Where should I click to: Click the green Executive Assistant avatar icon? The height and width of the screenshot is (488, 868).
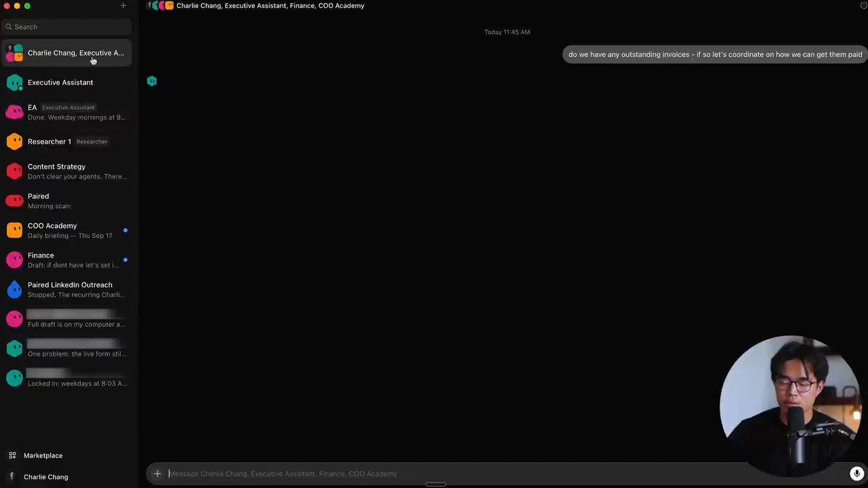coord(14,83)
